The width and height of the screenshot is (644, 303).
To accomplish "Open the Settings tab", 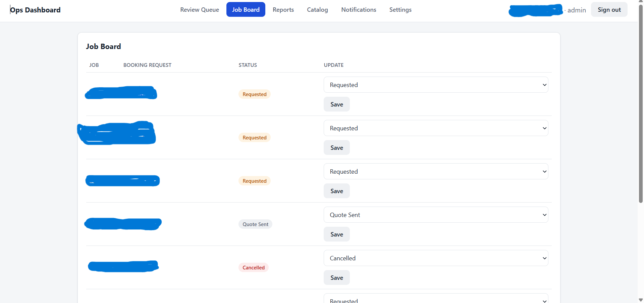I will (400, 10).
